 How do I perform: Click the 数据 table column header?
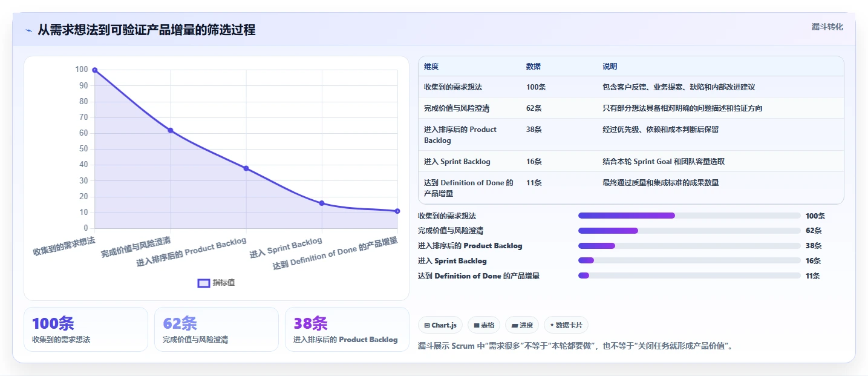[534, 67]
